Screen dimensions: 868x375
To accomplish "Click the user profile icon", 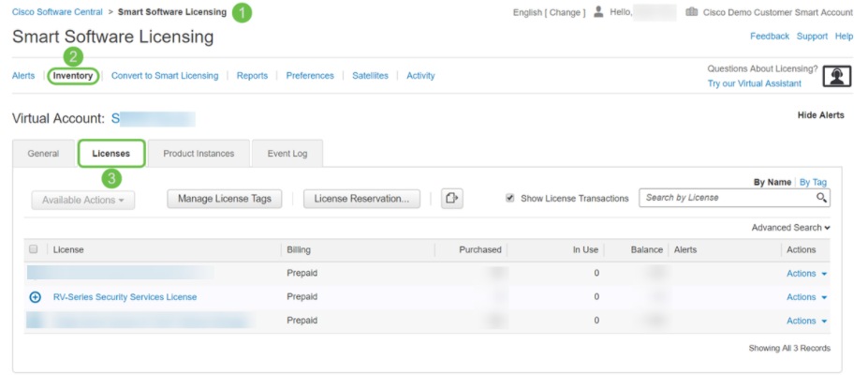I will tap(598, 12).
